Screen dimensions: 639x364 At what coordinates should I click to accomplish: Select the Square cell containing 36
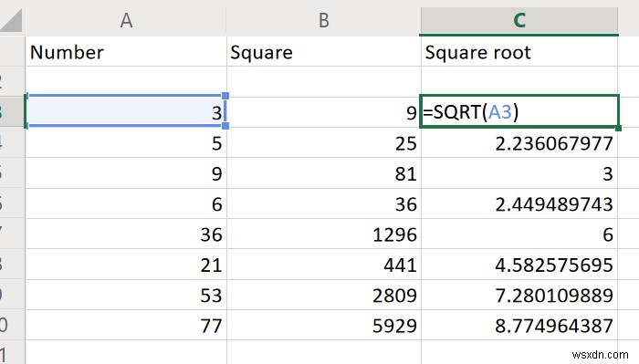323,203
